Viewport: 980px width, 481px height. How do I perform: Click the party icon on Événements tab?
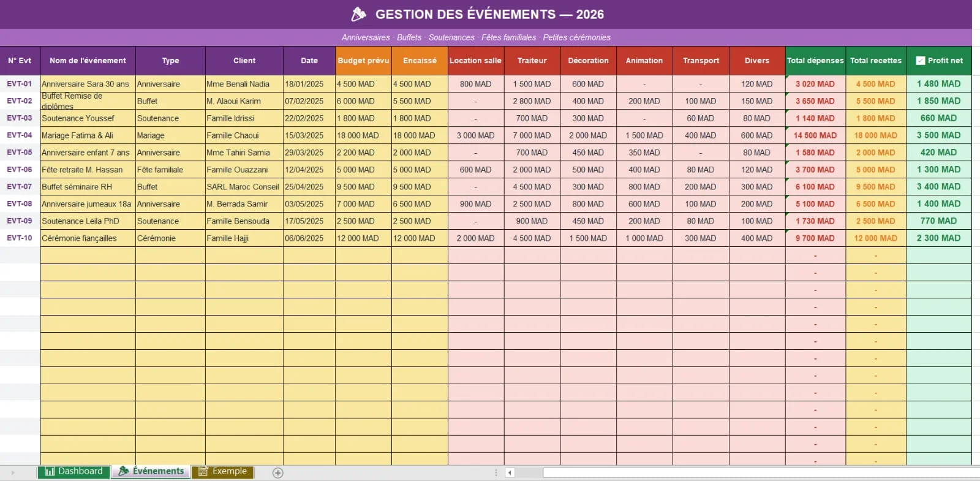pyautogui.click(x=124, y=471)
